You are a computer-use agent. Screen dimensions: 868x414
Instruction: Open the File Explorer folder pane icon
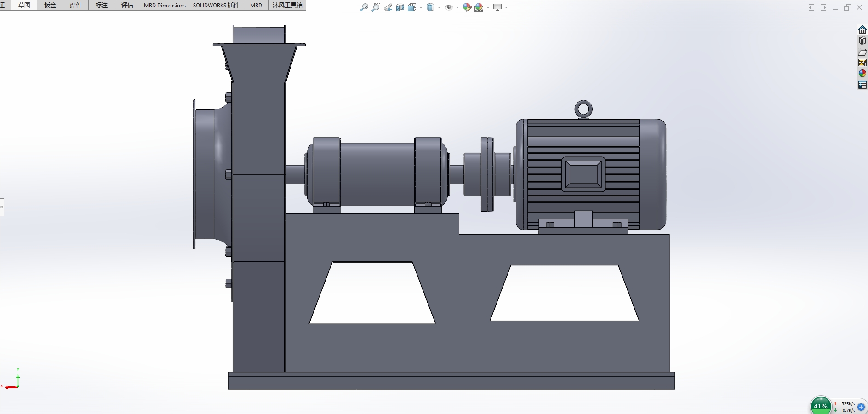point(862,52)
